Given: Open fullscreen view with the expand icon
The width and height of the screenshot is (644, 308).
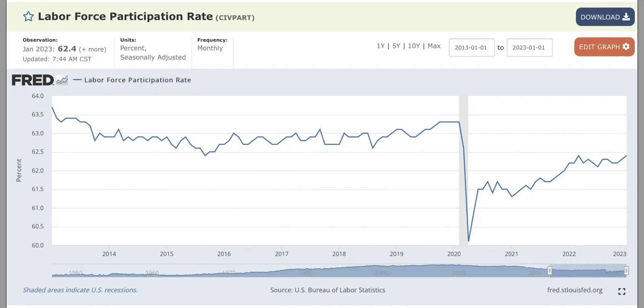Looking at the screenshot, I should (x=622, y=291).
